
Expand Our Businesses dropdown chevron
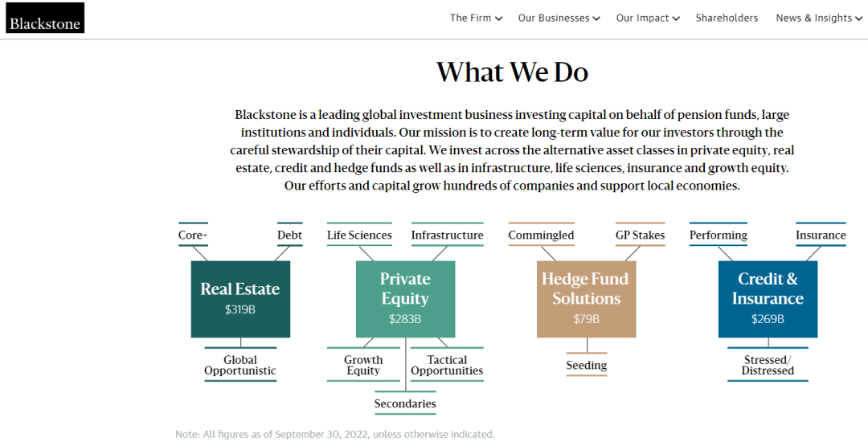[x=596, y=18]
